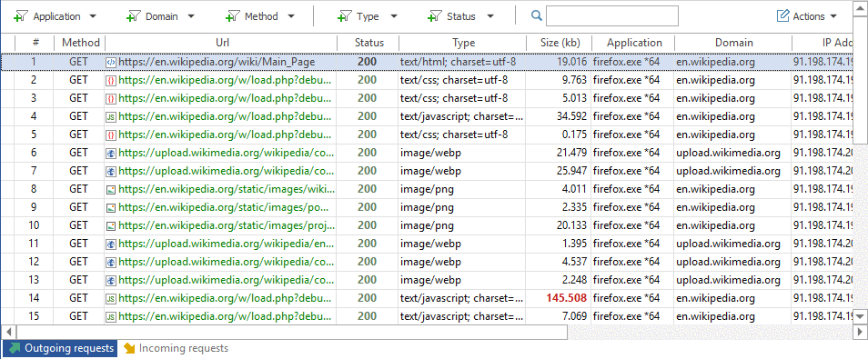Click the HTML file icon in row 1
Screen dimensions: 868x359
111,63
